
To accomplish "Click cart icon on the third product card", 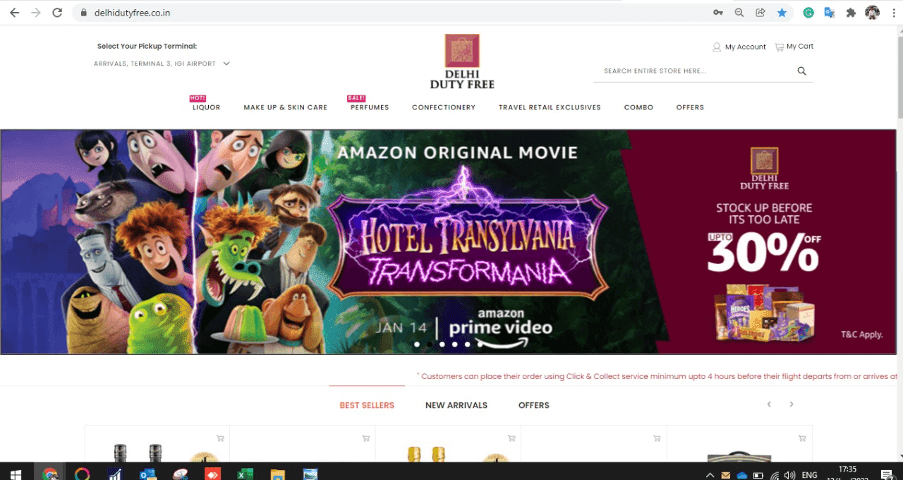I will pyautogui.click(x=511, y=438).
